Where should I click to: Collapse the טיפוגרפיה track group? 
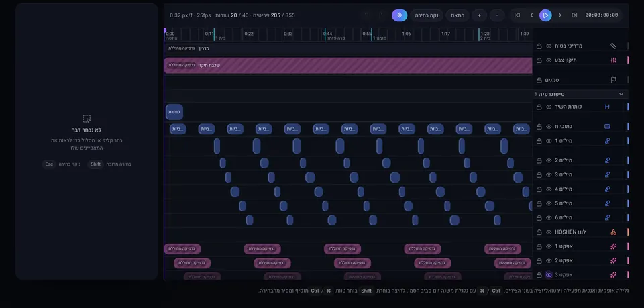[x=621, y=94]
